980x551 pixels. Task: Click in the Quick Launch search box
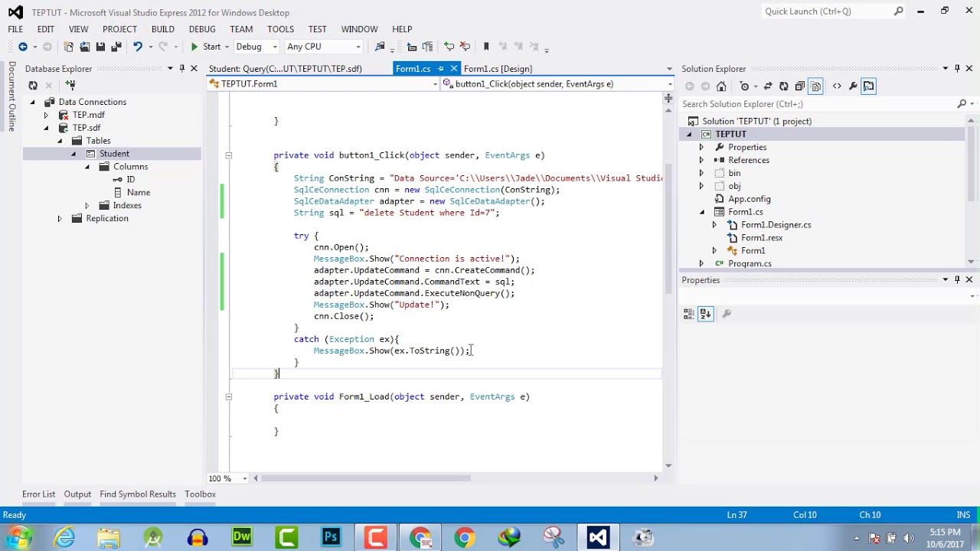click(x=827, y=11)
